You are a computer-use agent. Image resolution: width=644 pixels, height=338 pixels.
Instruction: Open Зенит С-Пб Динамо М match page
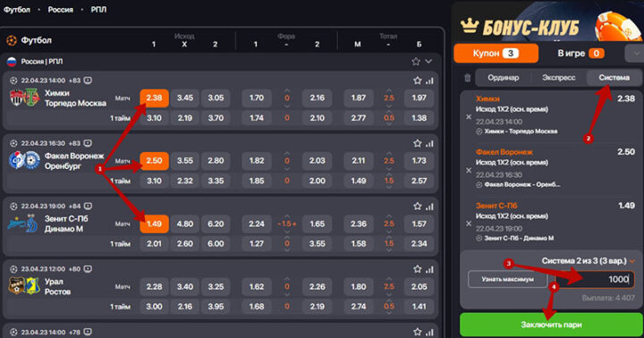(x=65, y=224)
